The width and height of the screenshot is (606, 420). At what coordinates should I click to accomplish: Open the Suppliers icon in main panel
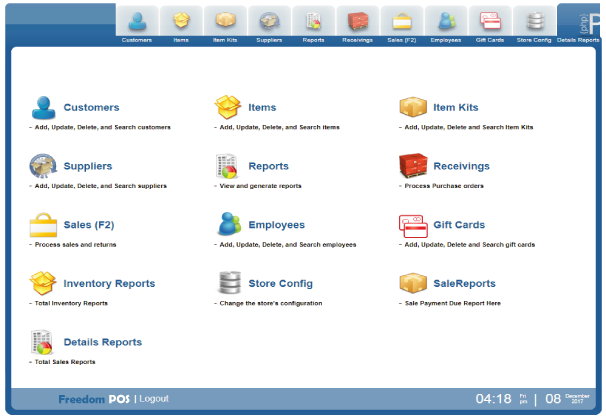point(43,166)
